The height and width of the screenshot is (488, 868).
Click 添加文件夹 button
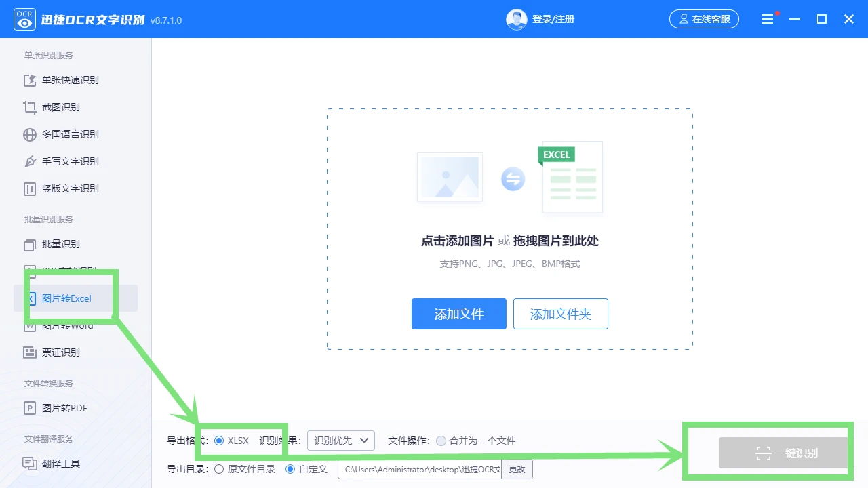click(x=561, y=314)
